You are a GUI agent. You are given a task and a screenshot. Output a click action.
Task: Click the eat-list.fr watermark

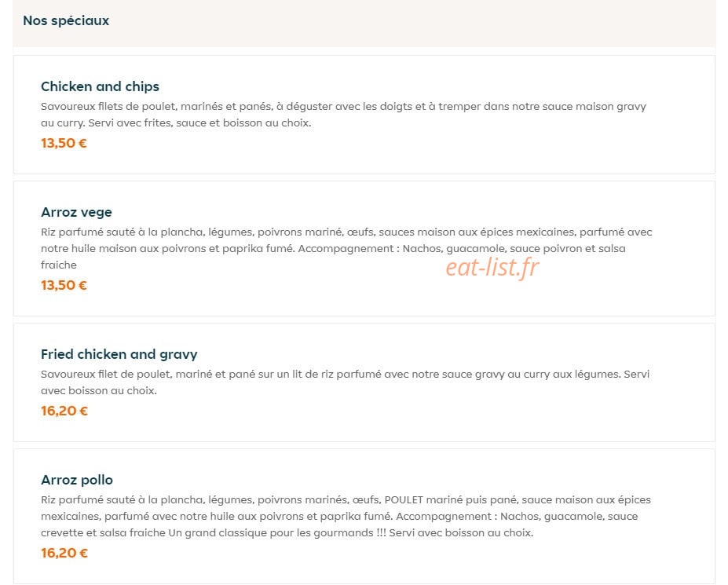point(492,268)
